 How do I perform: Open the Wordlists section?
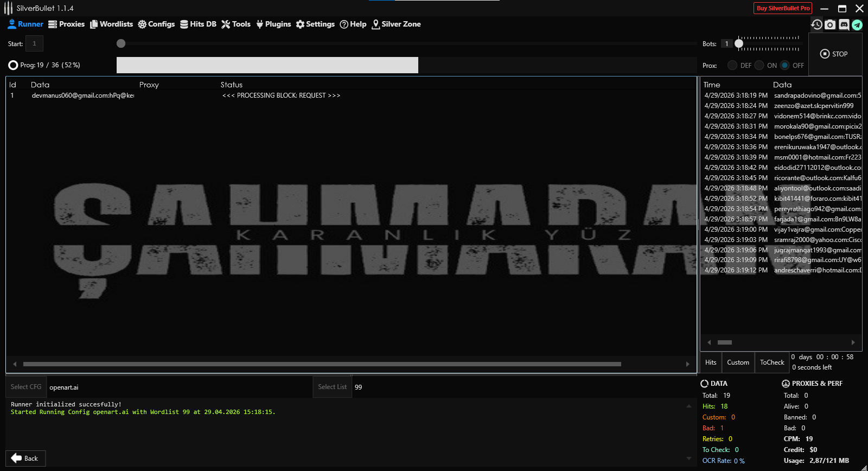111,24
